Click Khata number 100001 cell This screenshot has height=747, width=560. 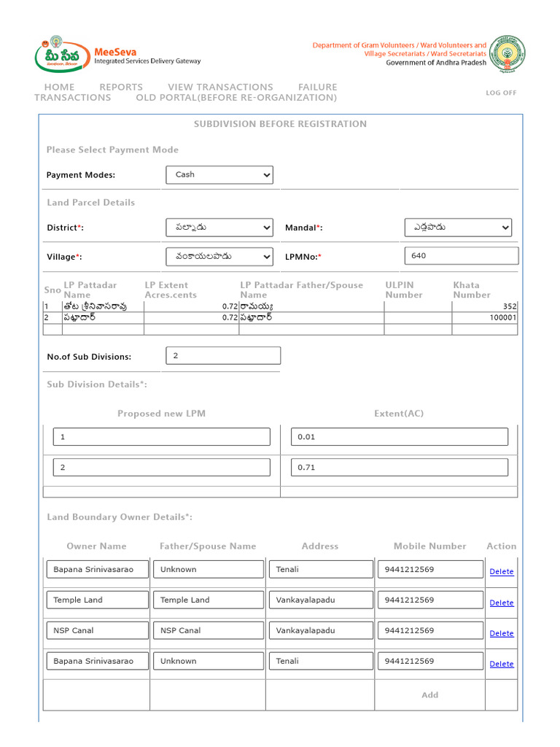(485, 318)
